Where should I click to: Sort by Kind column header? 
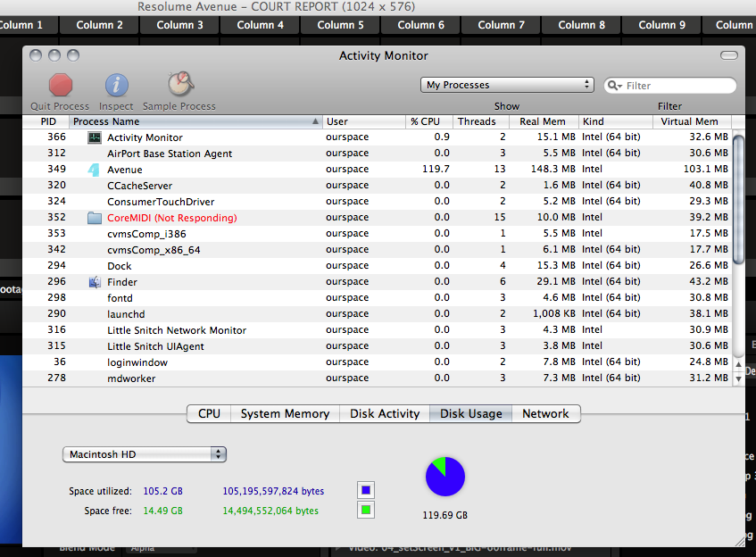tap(616, 121)
